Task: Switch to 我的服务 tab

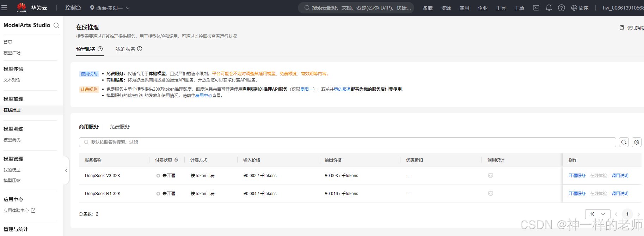Action: tap(125, 49)
